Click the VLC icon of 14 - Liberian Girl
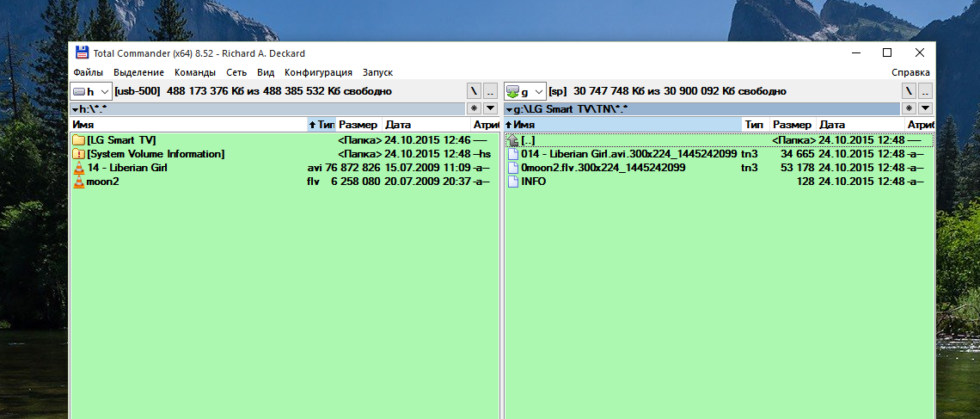980x419 pixels. point(78,168)
